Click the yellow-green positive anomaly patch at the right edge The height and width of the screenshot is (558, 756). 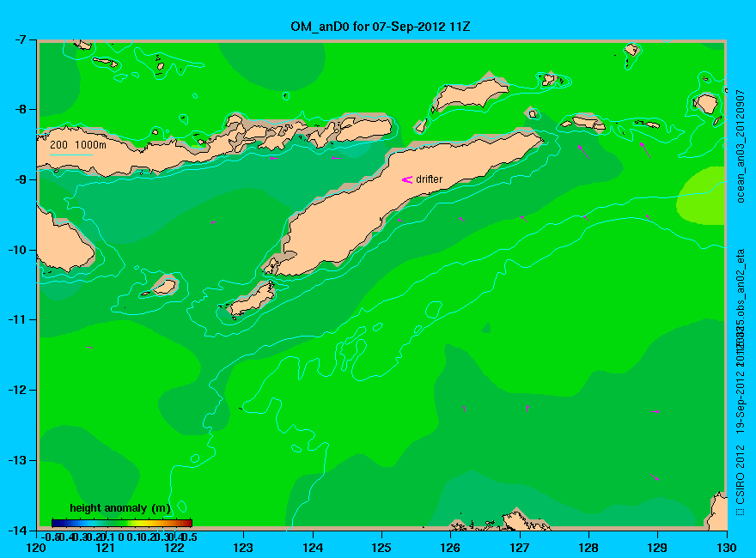coord(702,196)
